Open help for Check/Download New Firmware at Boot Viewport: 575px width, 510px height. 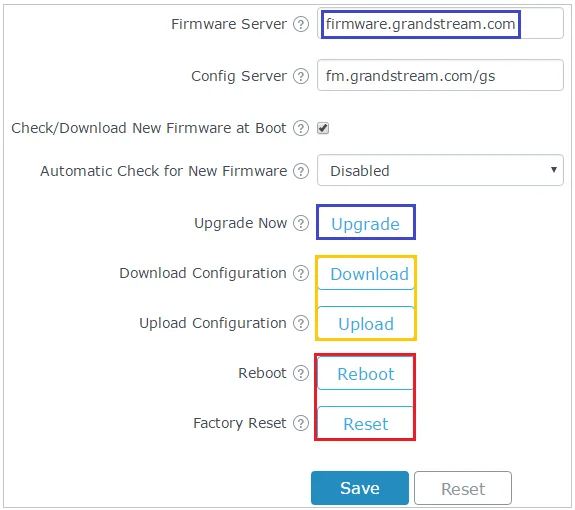coord(301,128)
